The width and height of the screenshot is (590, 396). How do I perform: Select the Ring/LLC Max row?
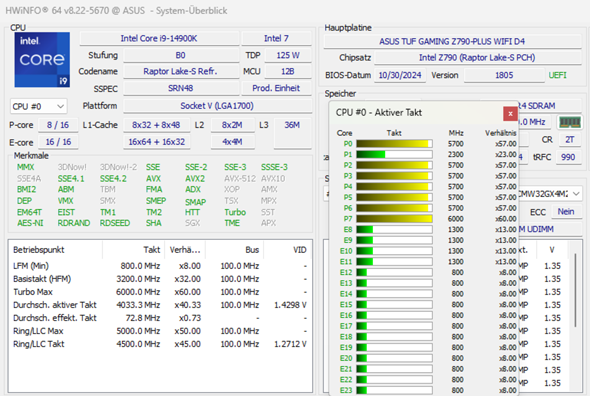point(160,331)
